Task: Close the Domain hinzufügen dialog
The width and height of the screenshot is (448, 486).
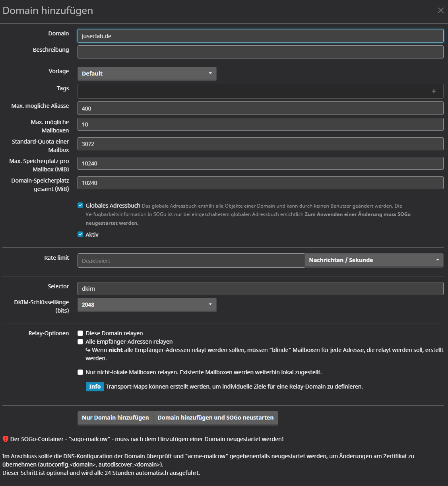Action: tap(440, 10)
